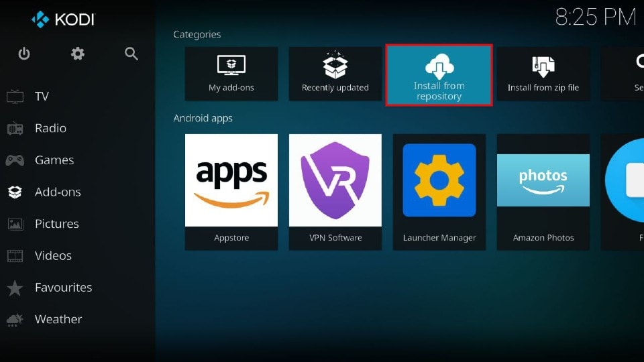Choose Install from zip file tile
This screenshot has width=644, height=362.
(543, 74)
